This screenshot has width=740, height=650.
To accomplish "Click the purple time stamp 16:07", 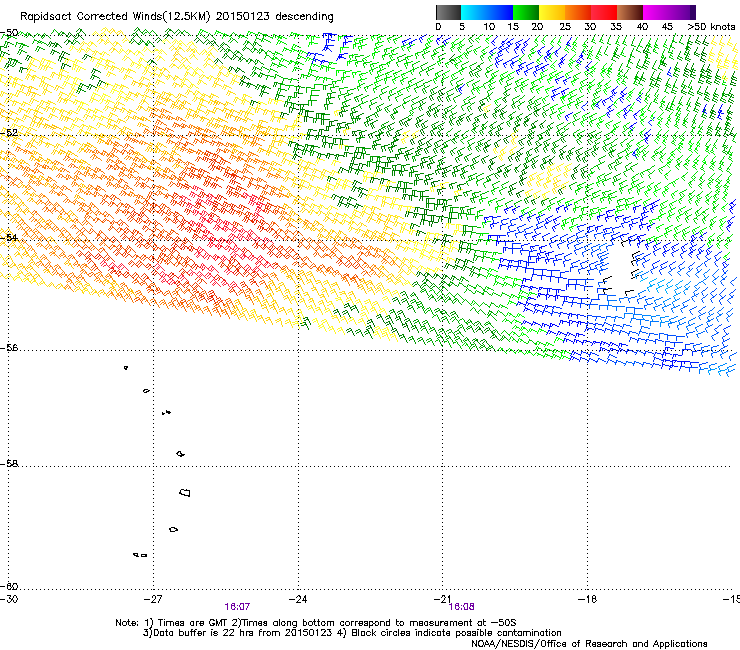I will pos(237,607).
